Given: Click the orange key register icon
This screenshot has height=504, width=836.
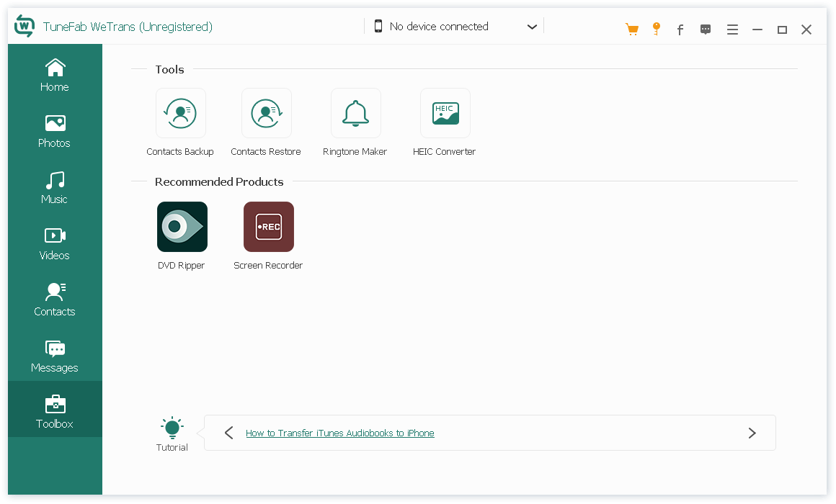Looking at the screenshot, I should click(657, 29).
